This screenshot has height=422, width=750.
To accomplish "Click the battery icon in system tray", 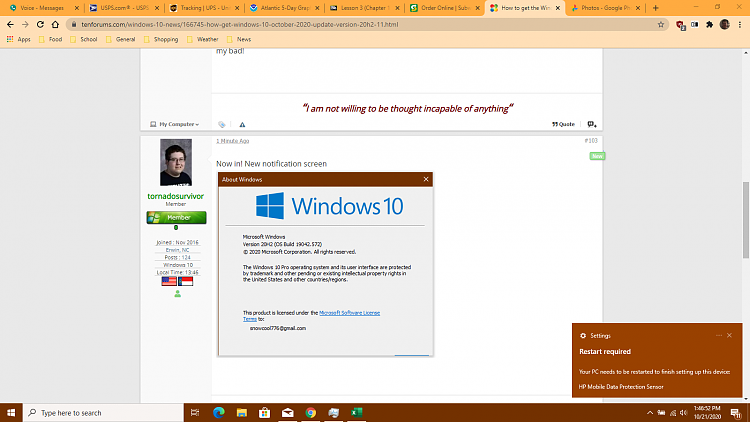I will tap(661, 413).
